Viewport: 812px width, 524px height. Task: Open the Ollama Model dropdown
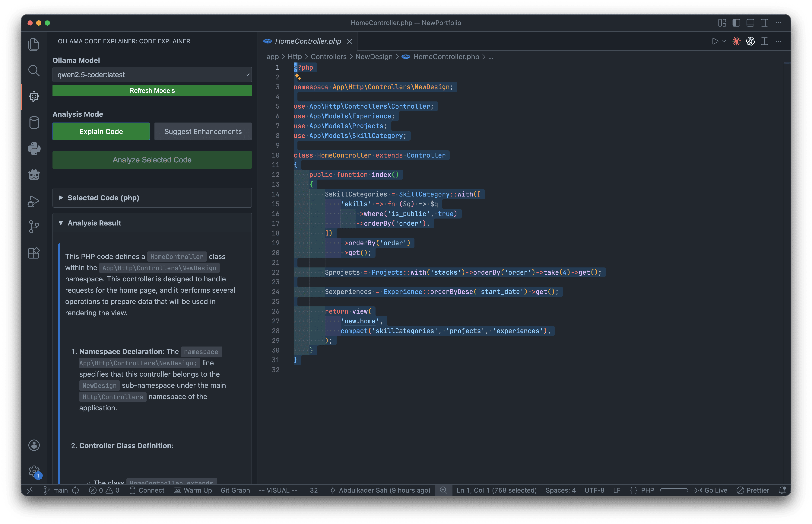pyautogui.click(x=152, y=75)
